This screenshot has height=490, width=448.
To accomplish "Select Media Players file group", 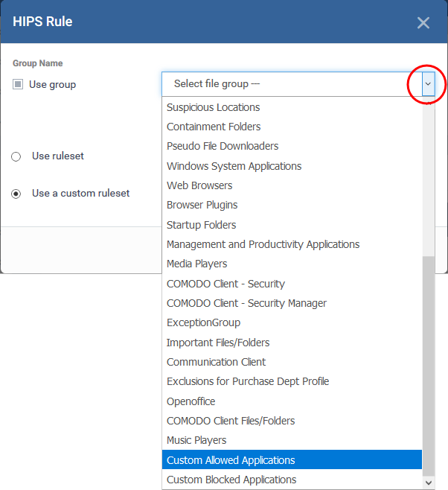I will pyautogui.click(x=197, y=264).
